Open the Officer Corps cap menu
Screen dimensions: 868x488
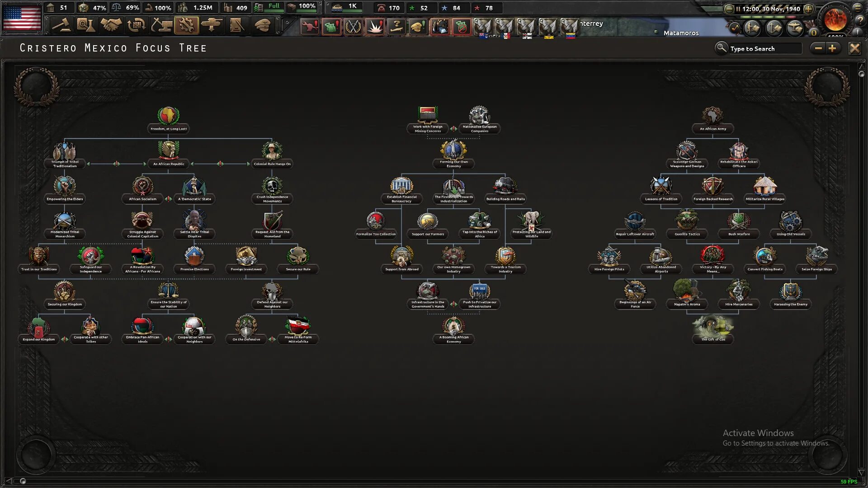pos(262,25)
